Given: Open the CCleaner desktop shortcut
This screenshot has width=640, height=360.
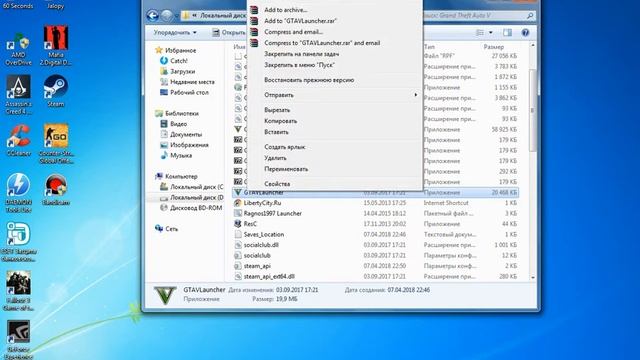Looking at the screenshot, I should point(18,141).
